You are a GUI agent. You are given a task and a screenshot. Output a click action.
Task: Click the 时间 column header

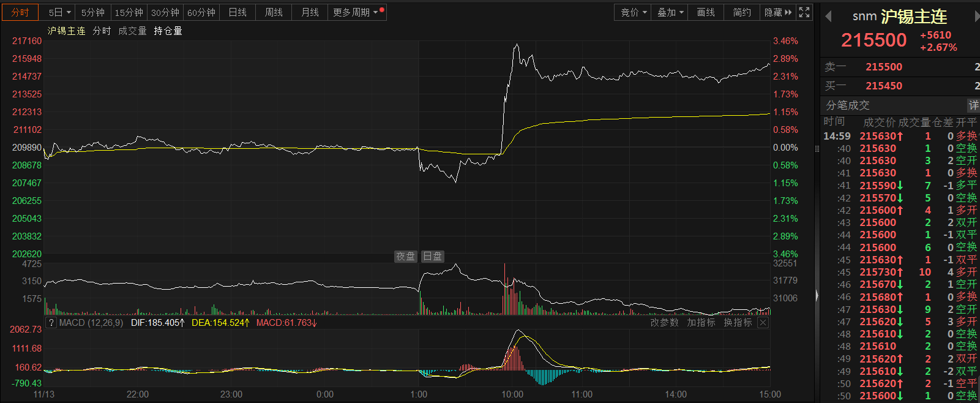coord(834,122)
